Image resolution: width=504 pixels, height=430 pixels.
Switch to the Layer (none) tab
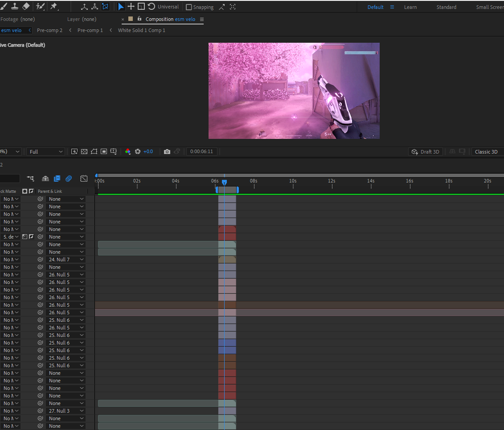tap(82, 19)
